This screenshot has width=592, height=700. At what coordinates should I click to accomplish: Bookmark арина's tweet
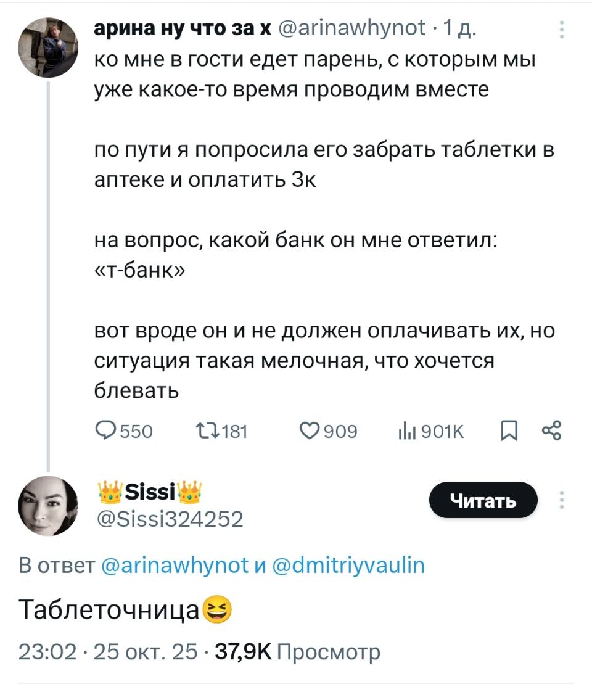[510, 432]
